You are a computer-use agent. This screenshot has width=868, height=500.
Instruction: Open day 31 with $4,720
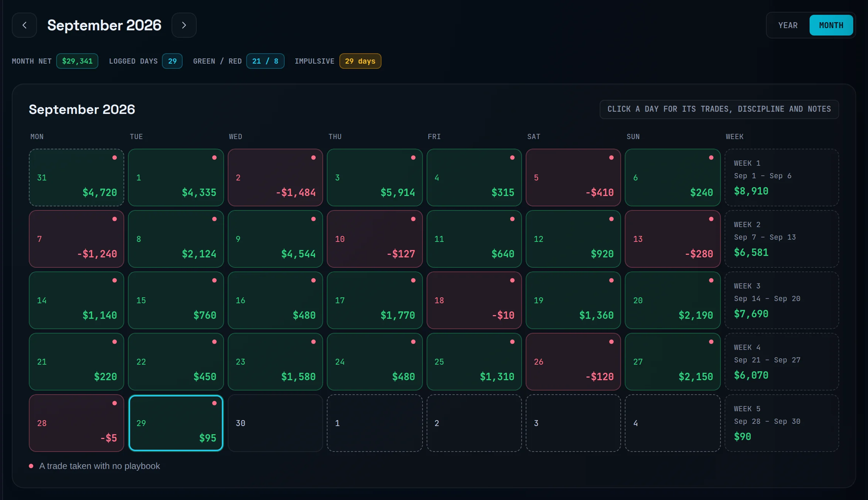[77, 178]
